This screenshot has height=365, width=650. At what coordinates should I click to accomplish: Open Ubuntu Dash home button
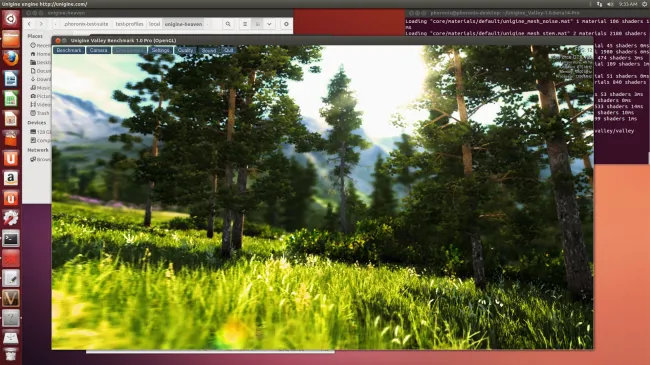click(11, 19)
